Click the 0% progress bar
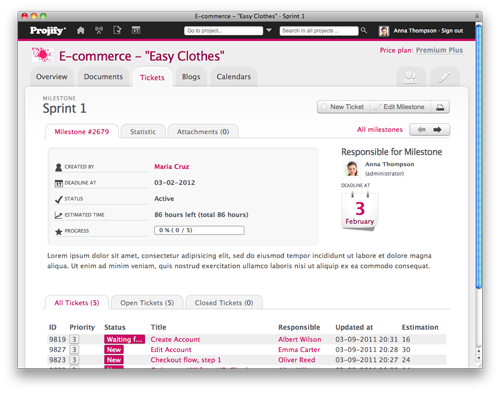The height and width of the screenshot is (393, 500). [199, 230]
